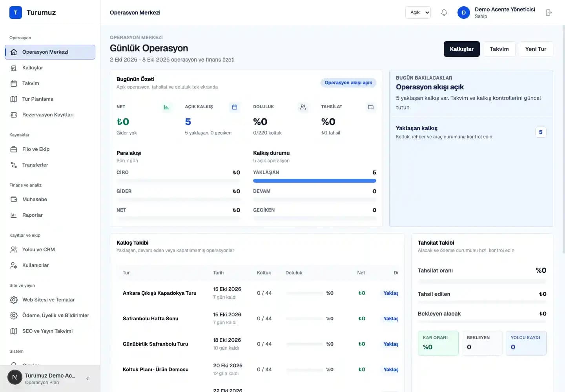Image resolution: width=565 pixels, height=392 pixels.
Task: Click Safranbolu Hafta Sonu row
Action: [257, 319]
